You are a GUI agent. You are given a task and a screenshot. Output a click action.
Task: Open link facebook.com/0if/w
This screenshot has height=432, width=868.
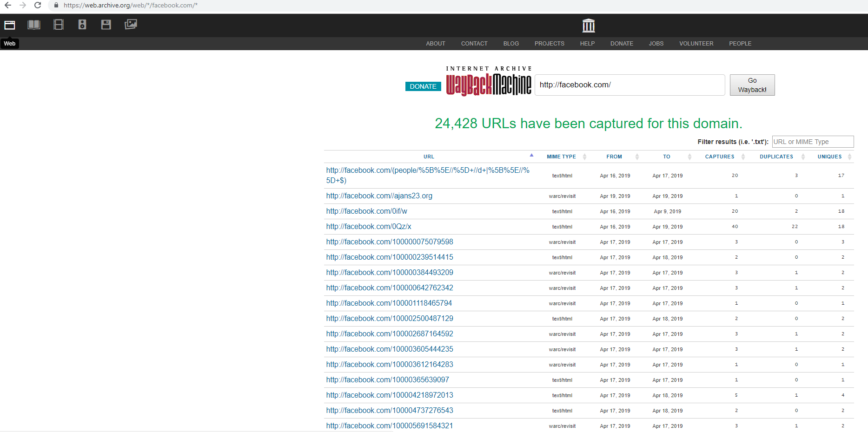(x=366, y=211)
